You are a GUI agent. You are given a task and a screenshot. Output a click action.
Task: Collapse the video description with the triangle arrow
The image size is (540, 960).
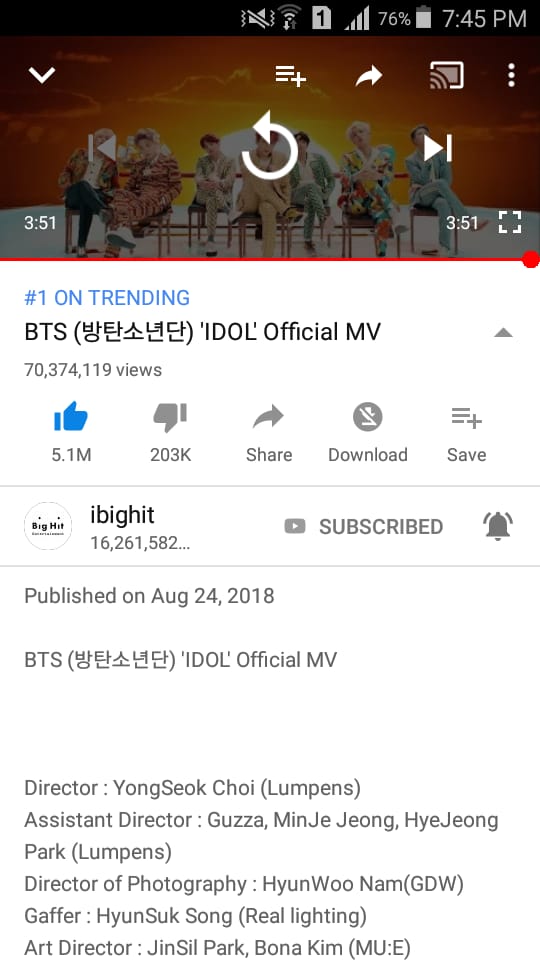tap(503, 332)
